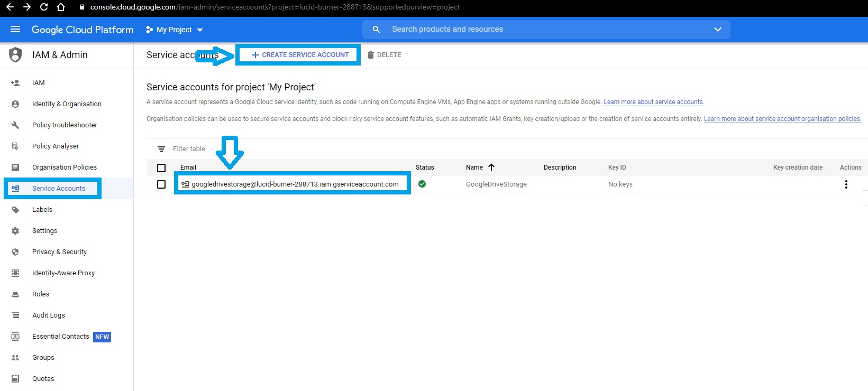Click the search magnifier icon
Screen dimensions: 868x391
click(x=377, y=30)
